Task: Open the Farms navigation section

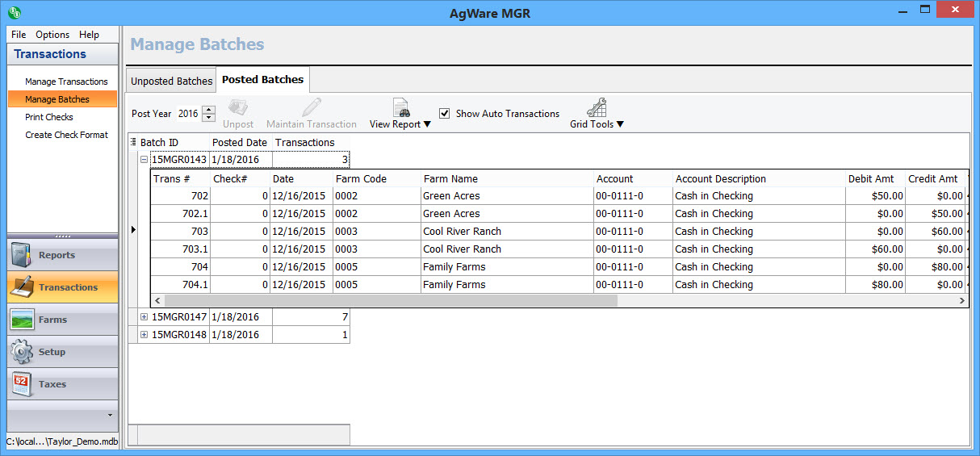Action: pyautogui.click(x=62, y=320)
